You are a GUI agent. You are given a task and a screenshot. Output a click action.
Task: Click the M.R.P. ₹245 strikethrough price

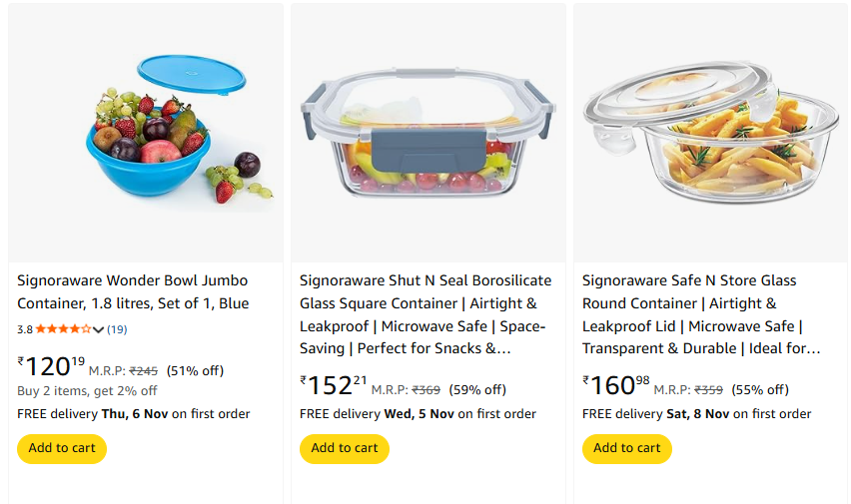[144, 371]
